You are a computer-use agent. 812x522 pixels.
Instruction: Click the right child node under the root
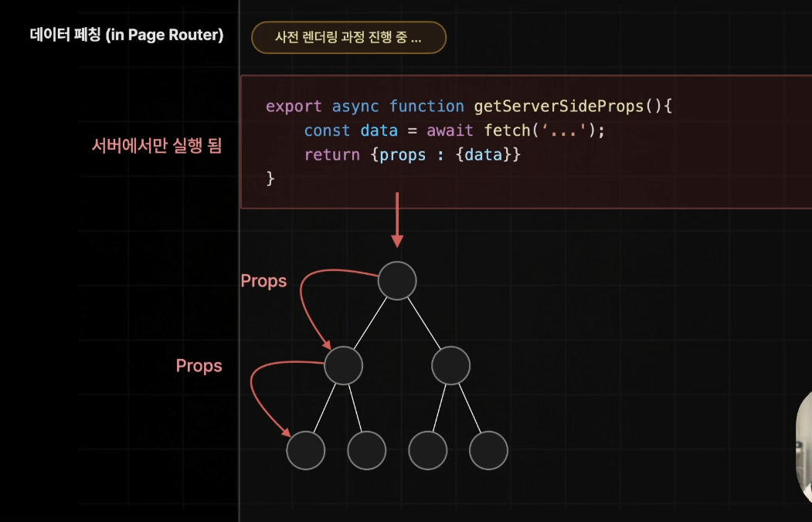[x=450, y=366]
